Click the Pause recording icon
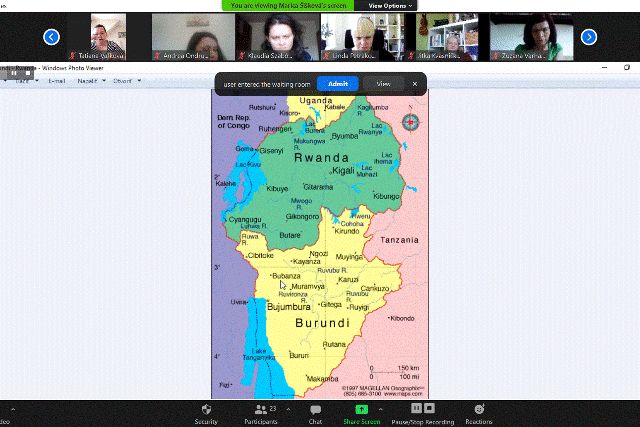640x427 pixels. 417,408
